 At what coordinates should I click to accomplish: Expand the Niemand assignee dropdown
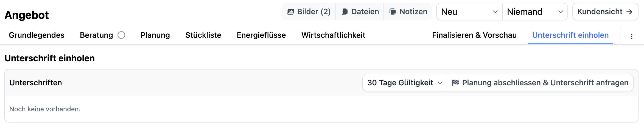click(x=535, y=12)
